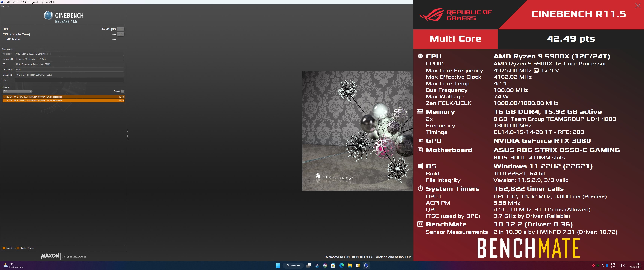This screenshot has height=270, width=644.
Task: Open Microsoft Edge from the taskbar
Action: [341, 265]
